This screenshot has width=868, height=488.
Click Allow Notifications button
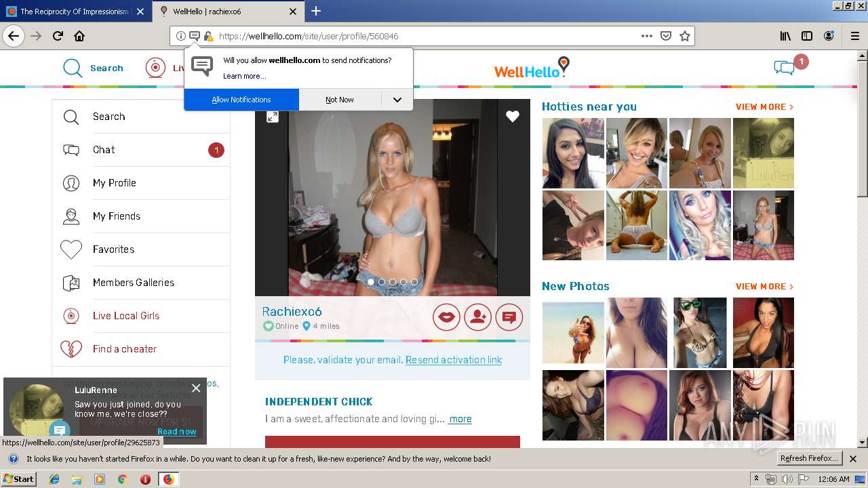click(x=241, y=100)
